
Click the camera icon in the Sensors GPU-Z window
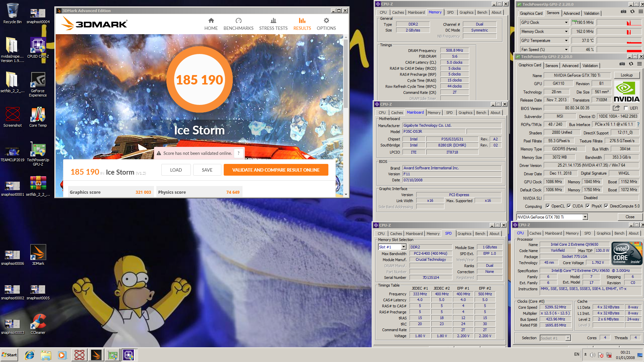pyautogui.click(x=624, y=11)
